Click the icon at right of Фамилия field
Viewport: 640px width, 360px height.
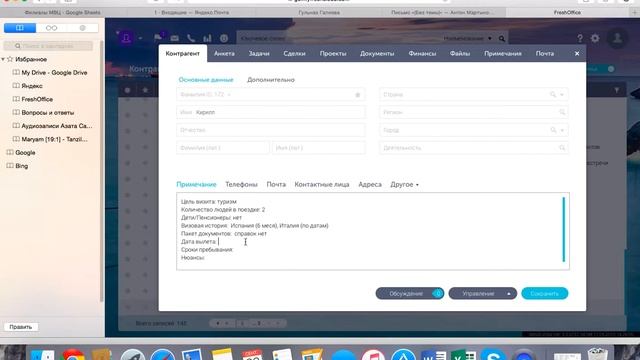(x=358, y=95)
